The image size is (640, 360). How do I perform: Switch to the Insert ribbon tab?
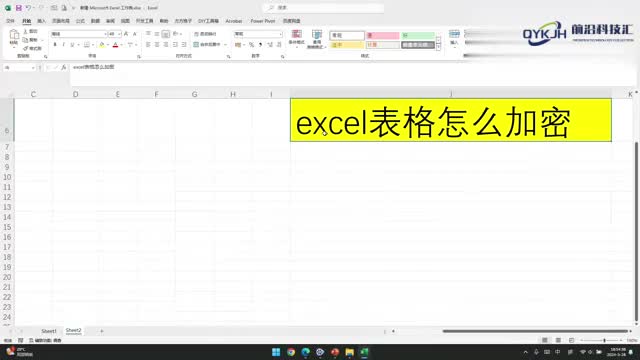click(42, 21)
